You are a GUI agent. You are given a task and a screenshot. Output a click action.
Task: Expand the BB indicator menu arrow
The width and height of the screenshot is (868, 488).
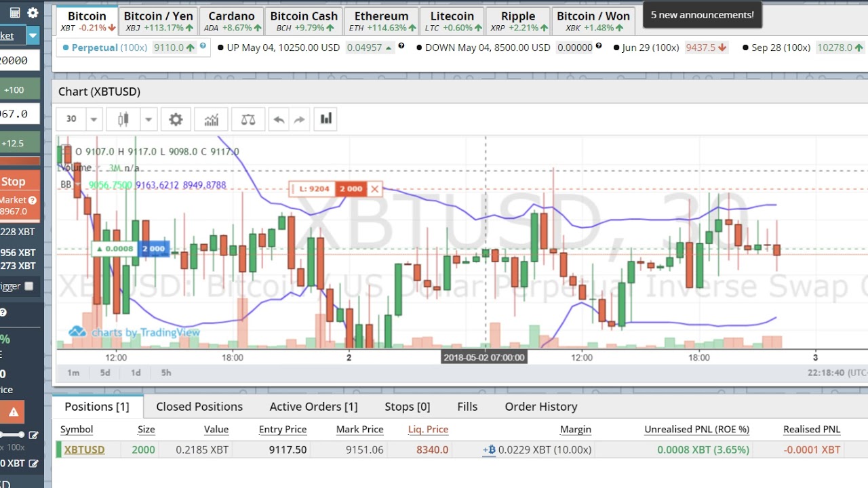coord(78,184)
